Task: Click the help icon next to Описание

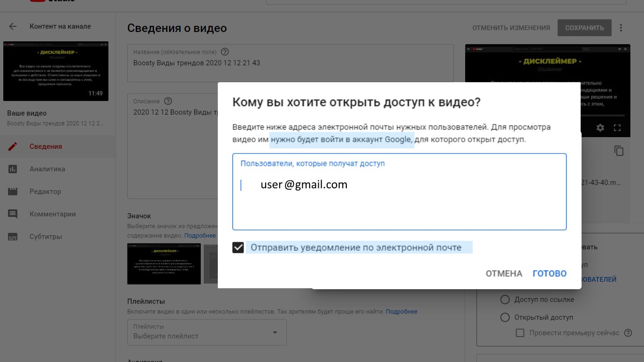Action: pyautogui.click(x=168, y=101)
